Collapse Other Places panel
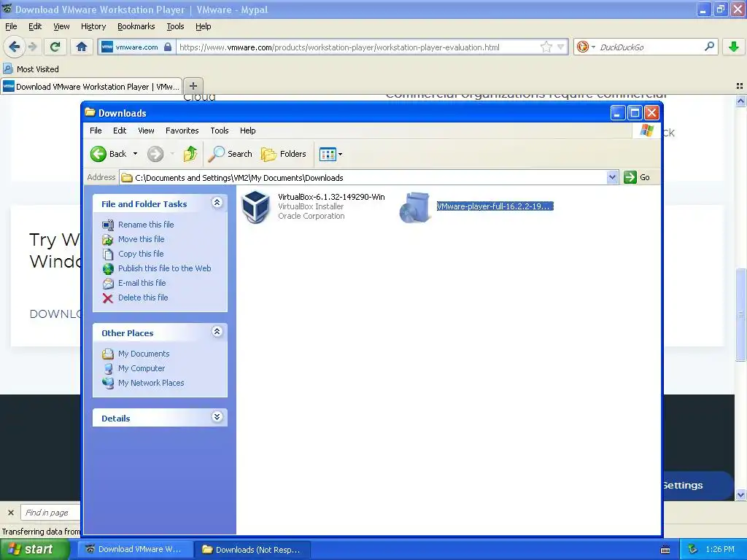Image resolution: width=747 pixels, height=560 pixels. pyautogui.click(x=217, y=332)
